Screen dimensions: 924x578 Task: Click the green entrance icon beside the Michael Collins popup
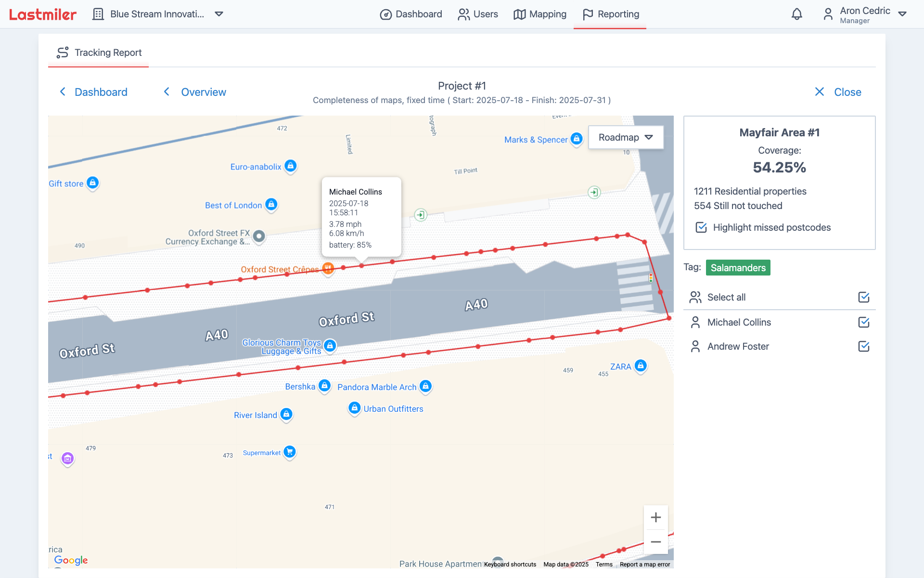[x=421, y=215]
